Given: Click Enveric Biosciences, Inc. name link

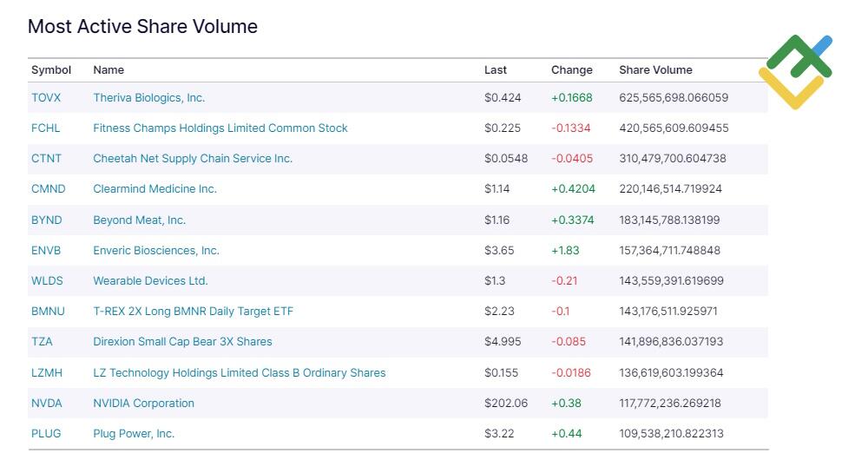Looking at the screenshot, I should (156, 251).
